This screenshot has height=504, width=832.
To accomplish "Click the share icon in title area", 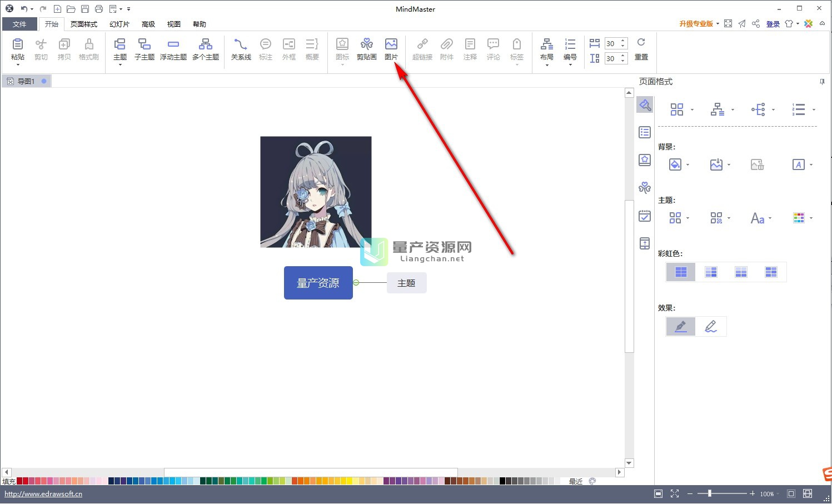I will tap(756, 23).
